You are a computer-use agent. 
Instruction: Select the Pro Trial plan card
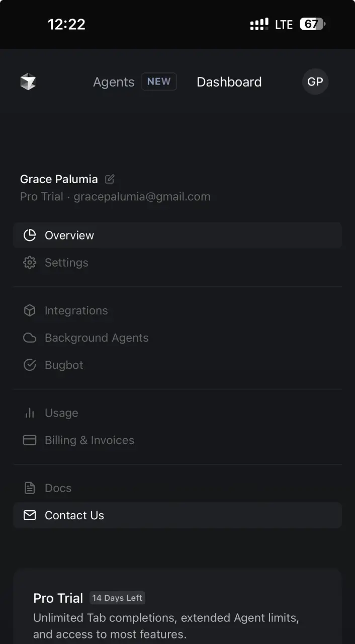(178, 607)
